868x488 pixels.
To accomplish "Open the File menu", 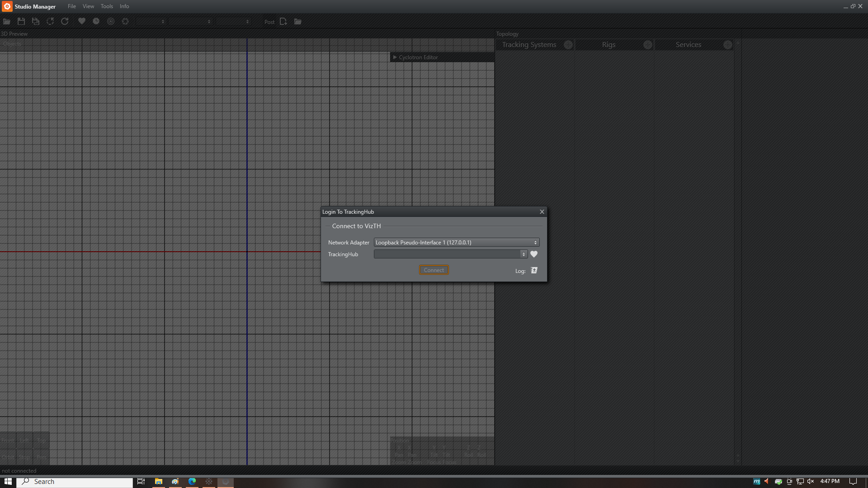I will coord(71,6).
